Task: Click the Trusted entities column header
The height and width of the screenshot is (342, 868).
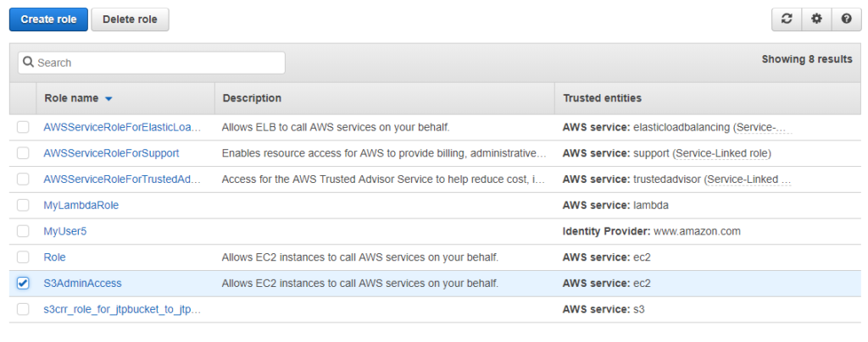Action: 603,98
